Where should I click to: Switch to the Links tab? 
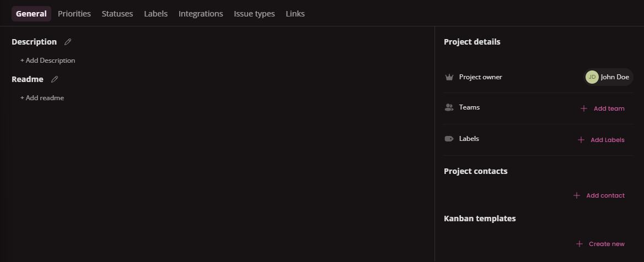[x=295, y=14]
